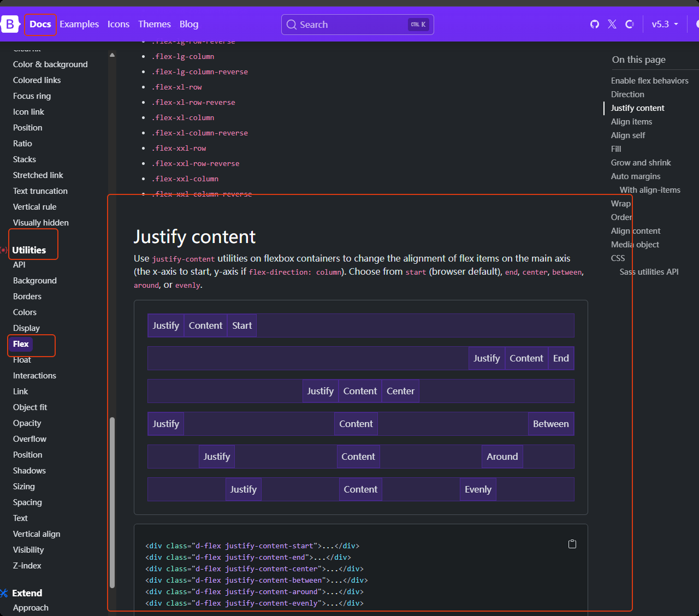Jump to Align content in On this page
Screen dimensions: 699x616
636,231
